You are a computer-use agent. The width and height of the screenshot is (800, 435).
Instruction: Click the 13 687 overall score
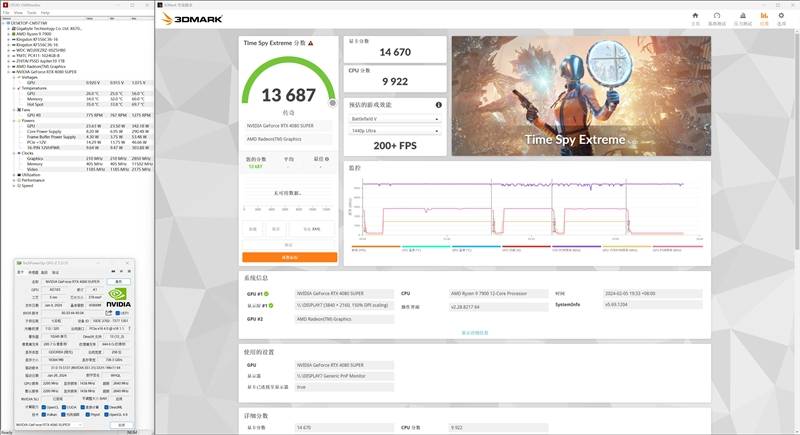pyautogui.click(x=288, y=95)
